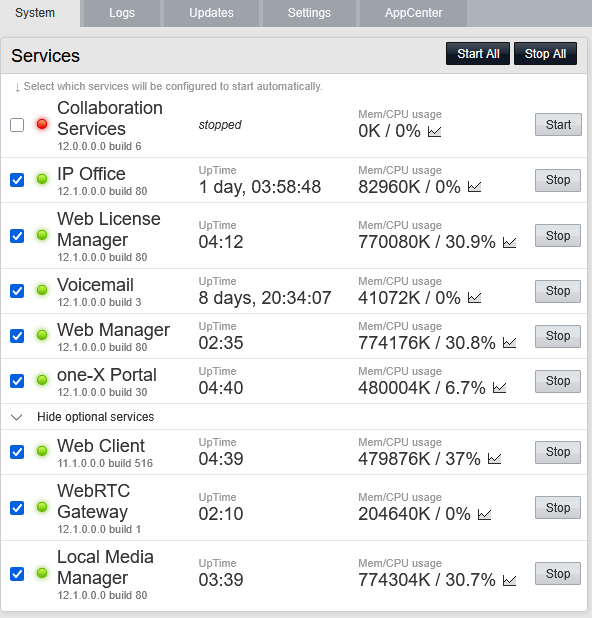The width and height of the screenshot is (592, 618).
Task: Uncheck auto-start for WebRTC Gateway
Action: pos(17,508)
